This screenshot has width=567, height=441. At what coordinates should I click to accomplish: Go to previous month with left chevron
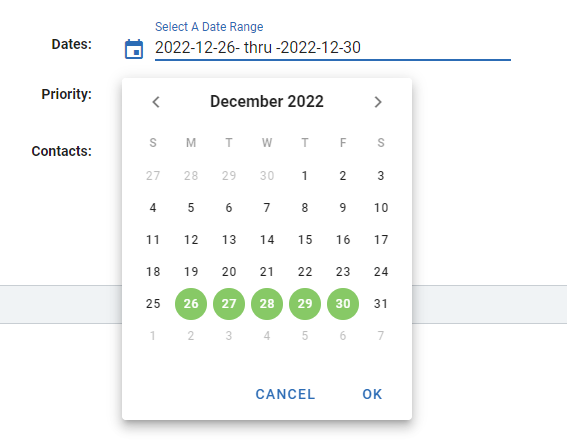[156, 102]
